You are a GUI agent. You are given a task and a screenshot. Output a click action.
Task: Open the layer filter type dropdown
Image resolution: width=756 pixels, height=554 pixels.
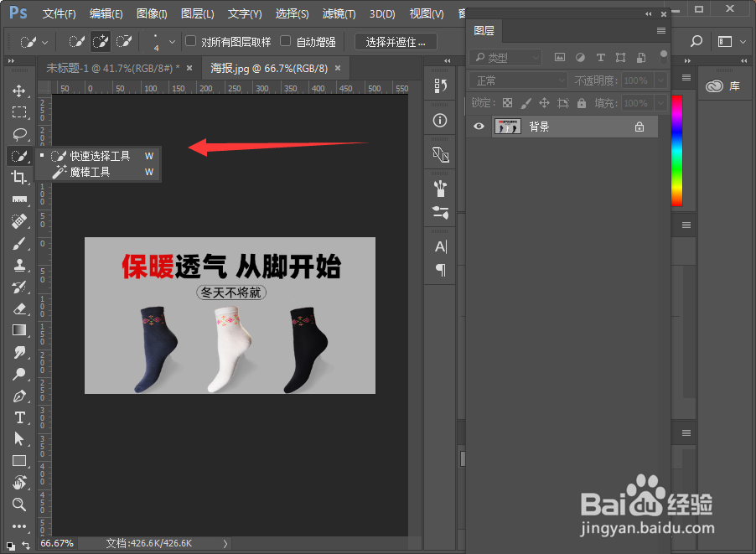[505, 58]
